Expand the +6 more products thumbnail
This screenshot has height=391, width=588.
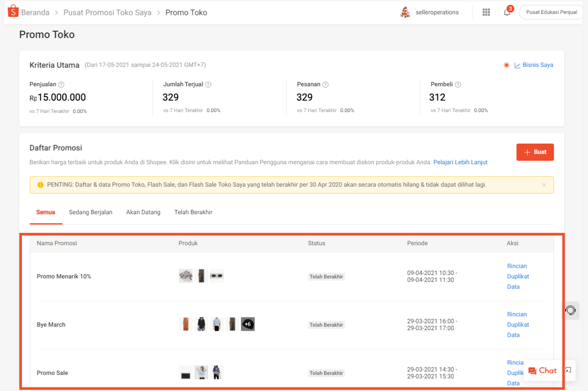click(x=248, y=324)
